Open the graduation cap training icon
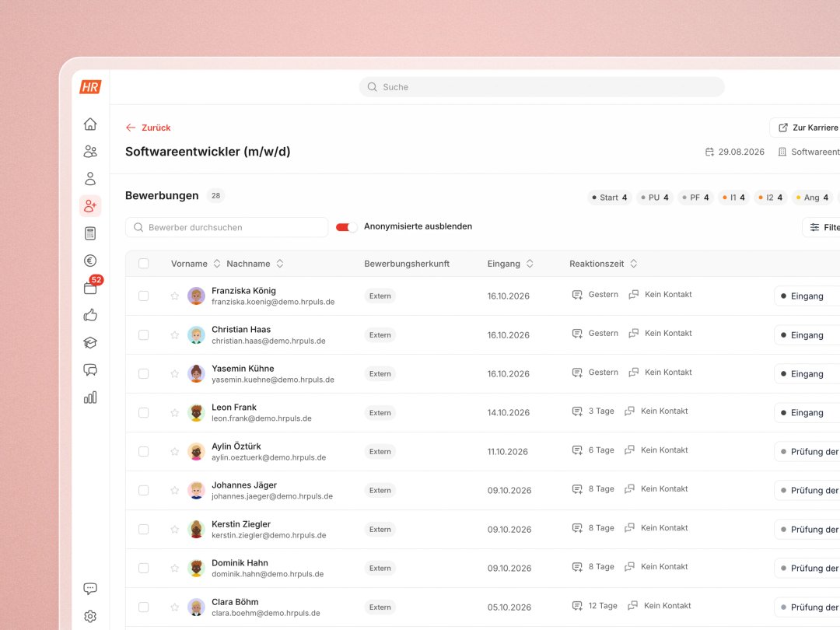The height and width of the screenshot is (630, 840). (90, 342)
